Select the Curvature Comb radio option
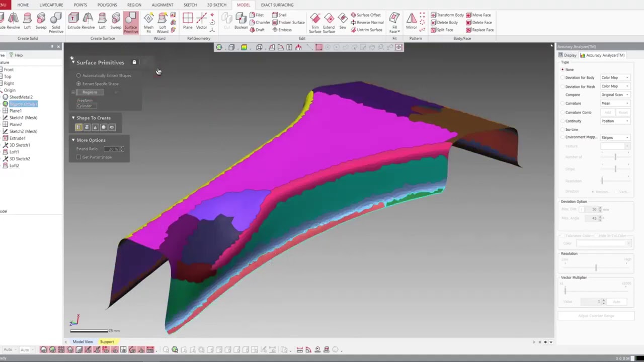This screenshot has width=644, height=362. [562, 112]
